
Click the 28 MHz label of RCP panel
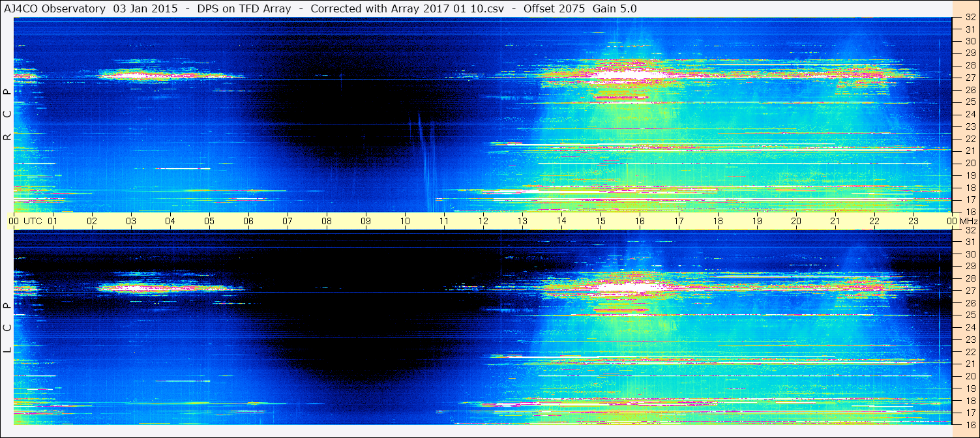[970, 65]
